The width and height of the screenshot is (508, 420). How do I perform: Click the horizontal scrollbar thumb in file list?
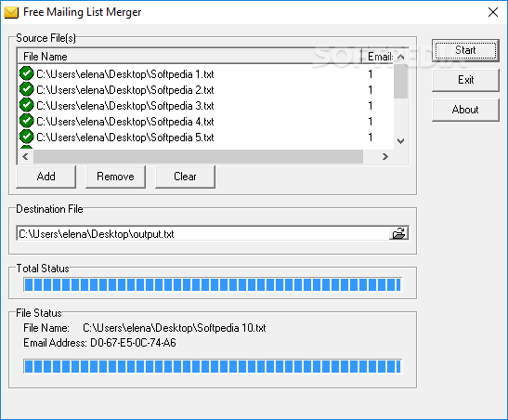click(198, 156)
